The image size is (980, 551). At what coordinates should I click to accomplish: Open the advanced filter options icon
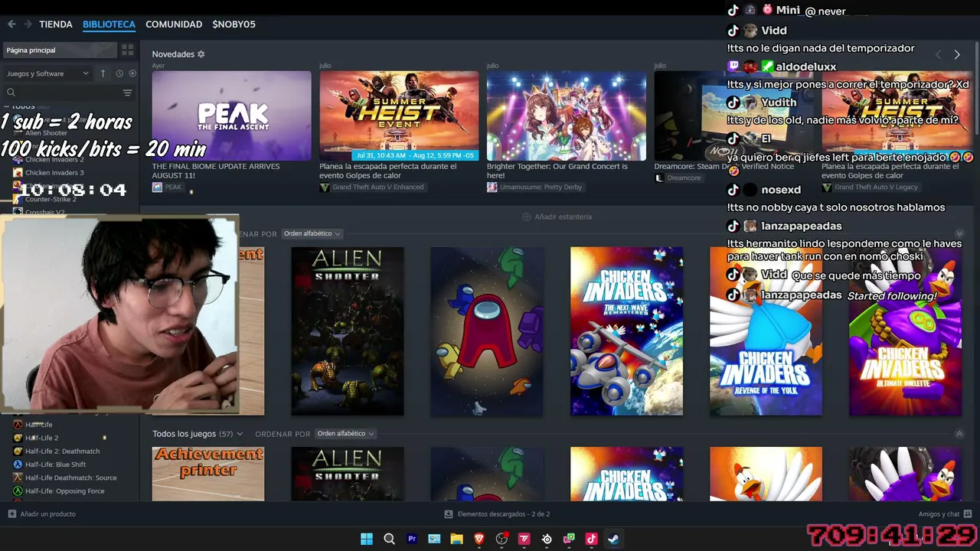tap(128, 93)
